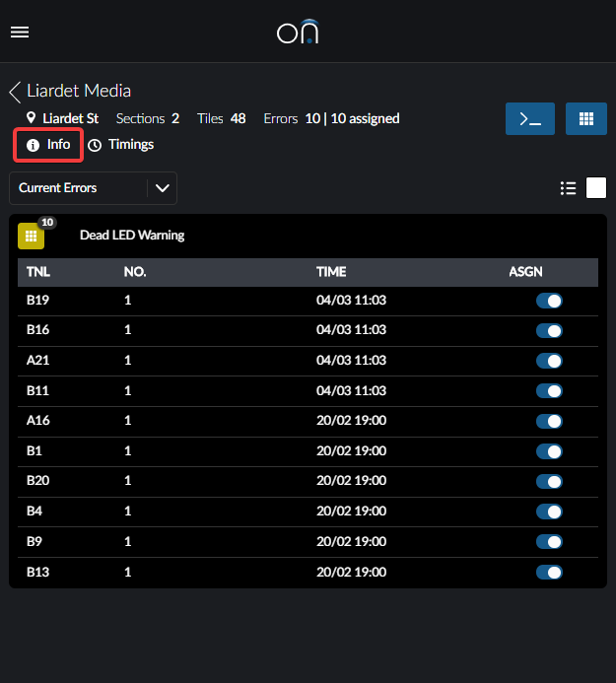The width and height of the screenshot is (616, 683).
Task: Click the Tiles 48 label
Action: pos(222,118)
